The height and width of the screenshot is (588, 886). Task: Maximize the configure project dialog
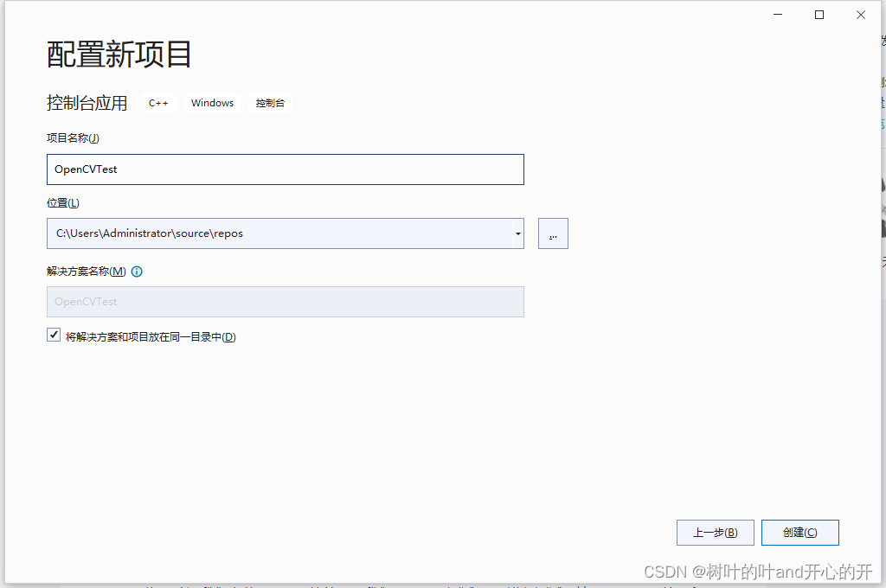(819, 15)
